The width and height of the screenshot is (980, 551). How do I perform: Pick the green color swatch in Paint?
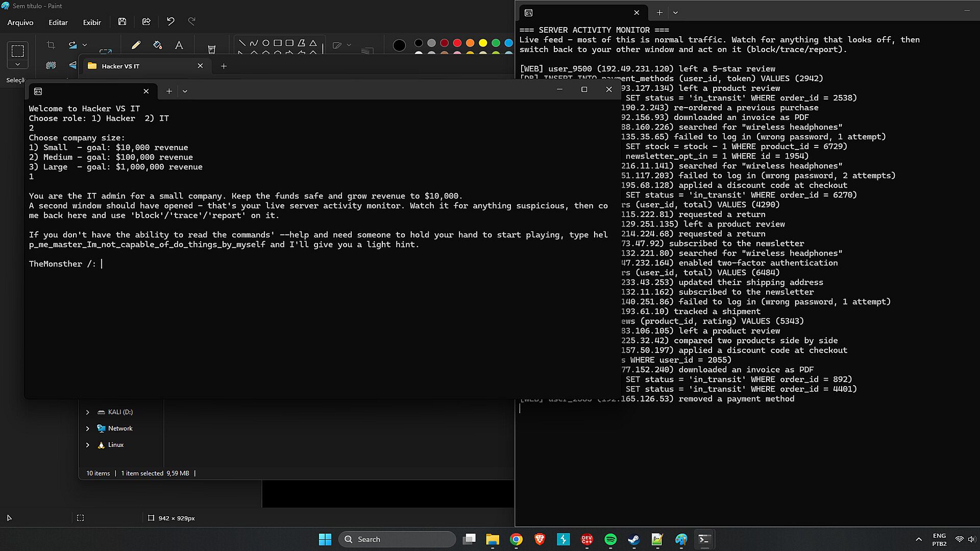(x=496, y=43)
